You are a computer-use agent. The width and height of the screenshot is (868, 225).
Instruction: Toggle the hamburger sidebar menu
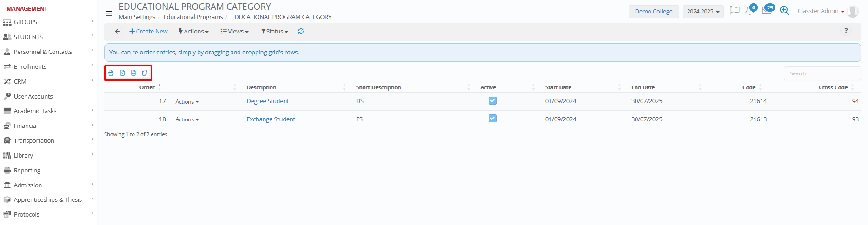(x=109, y=13)
